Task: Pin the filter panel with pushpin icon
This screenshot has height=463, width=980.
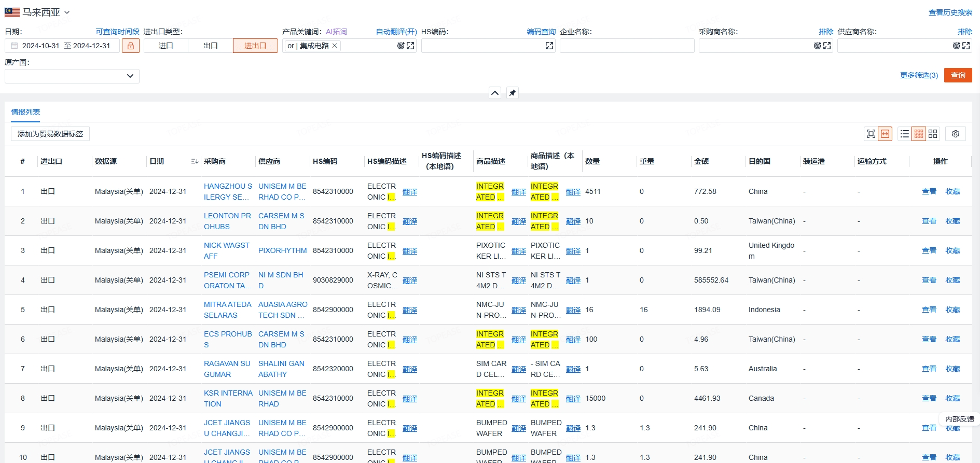Action: click(x=513, y=93)
